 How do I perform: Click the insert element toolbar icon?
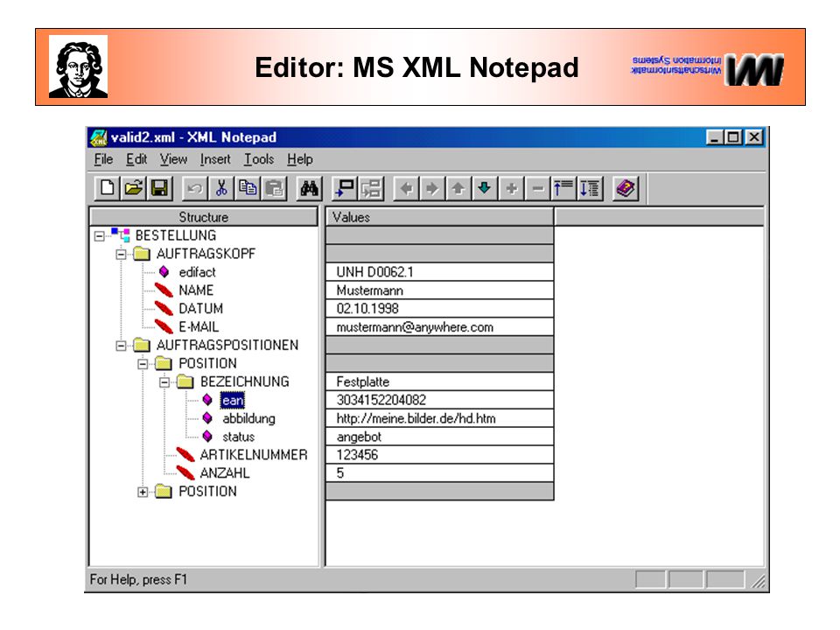[x=345, y=189]
